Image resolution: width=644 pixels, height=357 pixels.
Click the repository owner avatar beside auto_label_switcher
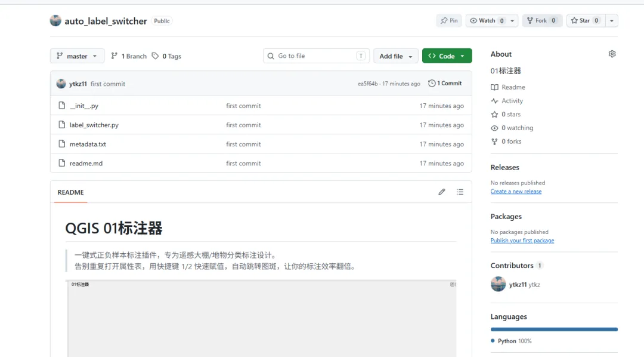(55, 20)
